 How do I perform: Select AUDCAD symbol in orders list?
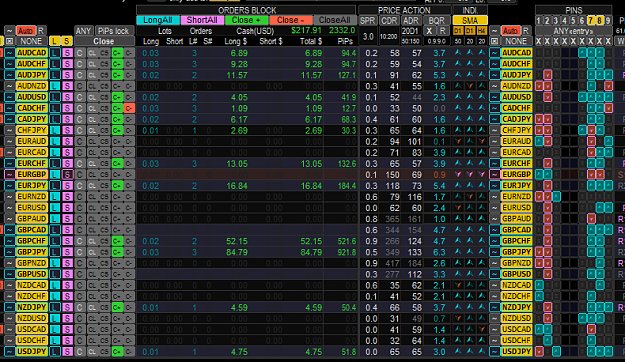point(31,53)
